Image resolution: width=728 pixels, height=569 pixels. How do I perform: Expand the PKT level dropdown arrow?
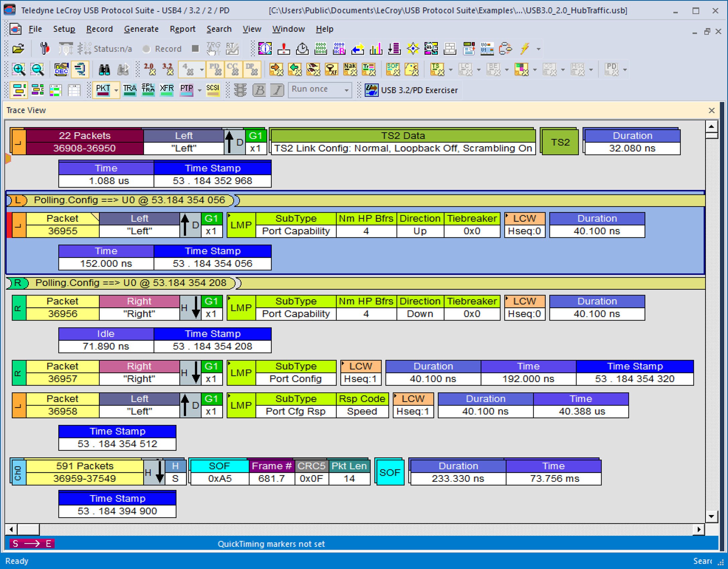116,90
